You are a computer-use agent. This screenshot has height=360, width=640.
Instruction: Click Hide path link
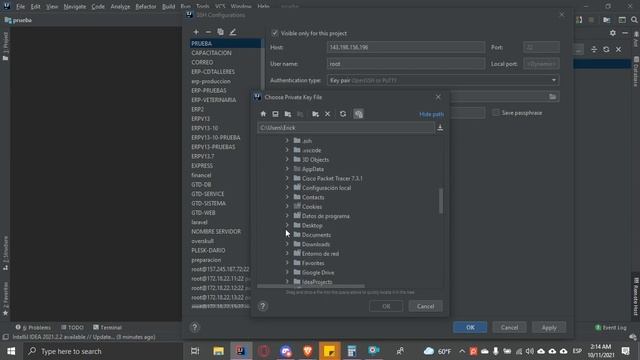[431, 114]
